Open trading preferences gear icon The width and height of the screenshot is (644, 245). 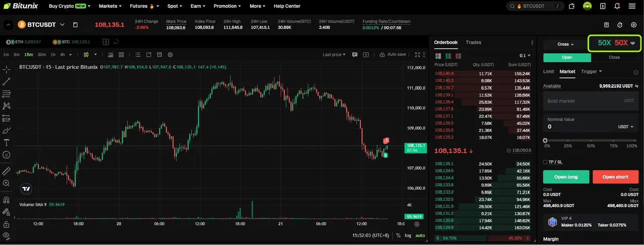pos(634,25)
